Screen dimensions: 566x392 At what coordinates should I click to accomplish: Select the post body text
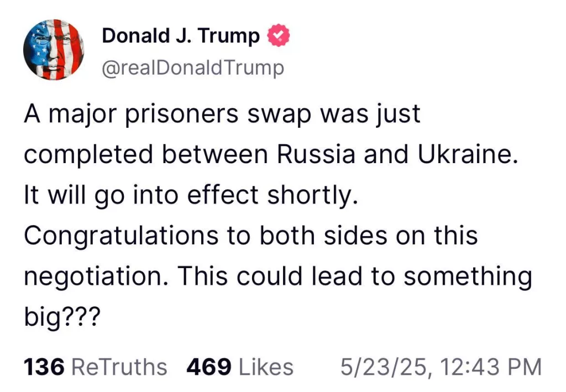[x=276, y=213]
